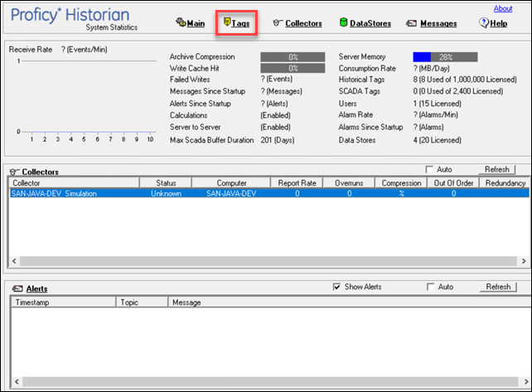Click the SCADA Tags license value
This screenshot has height=392, width=532.
[458, 91]
